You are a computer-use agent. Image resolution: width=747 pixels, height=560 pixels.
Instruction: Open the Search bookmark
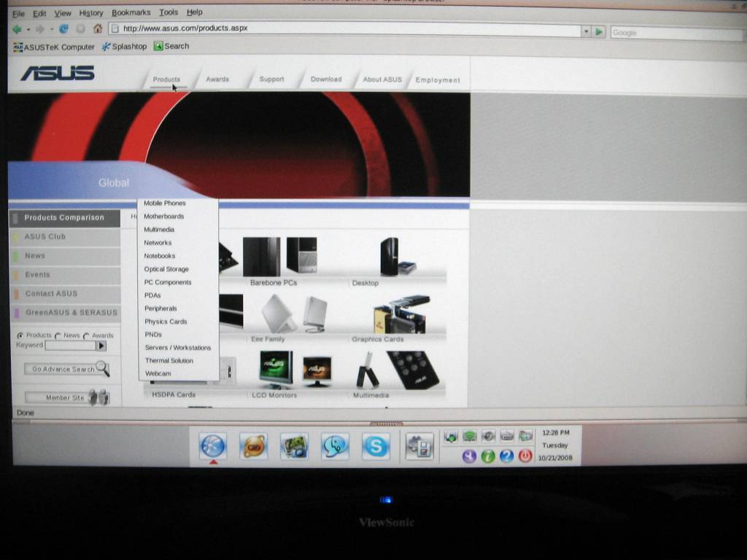[x=171, y=46]
